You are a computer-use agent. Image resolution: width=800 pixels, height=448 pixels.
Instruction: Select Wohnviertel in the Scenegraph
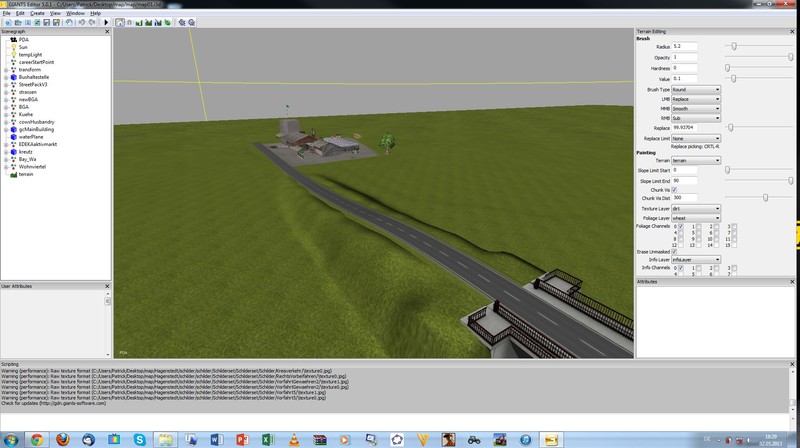pyautogui.click(x=32, y=167)
